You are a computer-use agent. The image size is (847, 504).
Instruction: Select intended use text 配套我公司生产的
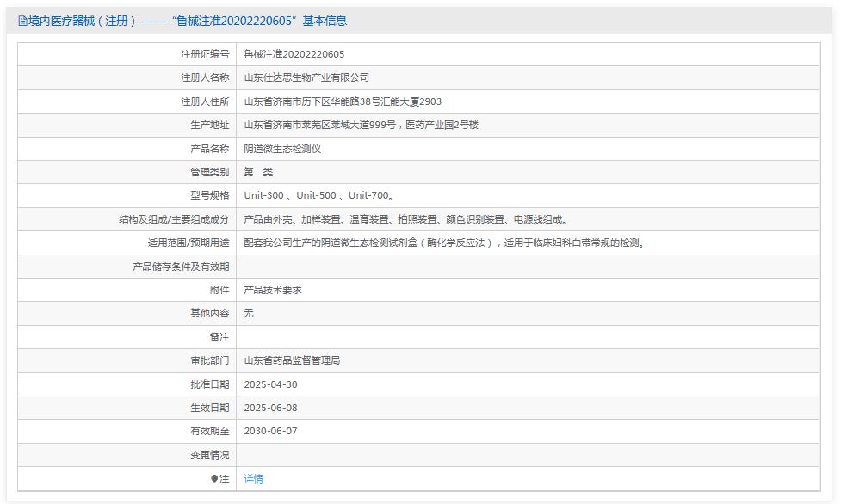(x=282, y=243)
